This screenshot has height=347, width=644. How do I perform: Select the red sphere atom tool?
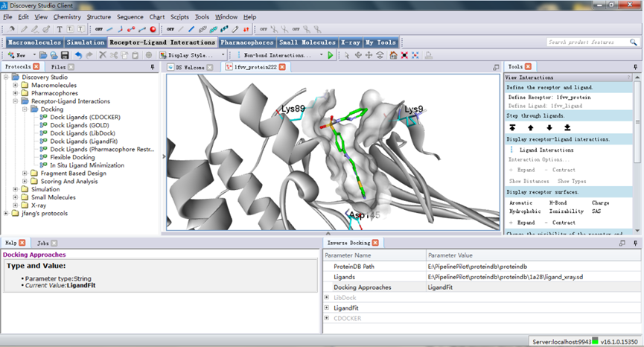tap(153, 29)
